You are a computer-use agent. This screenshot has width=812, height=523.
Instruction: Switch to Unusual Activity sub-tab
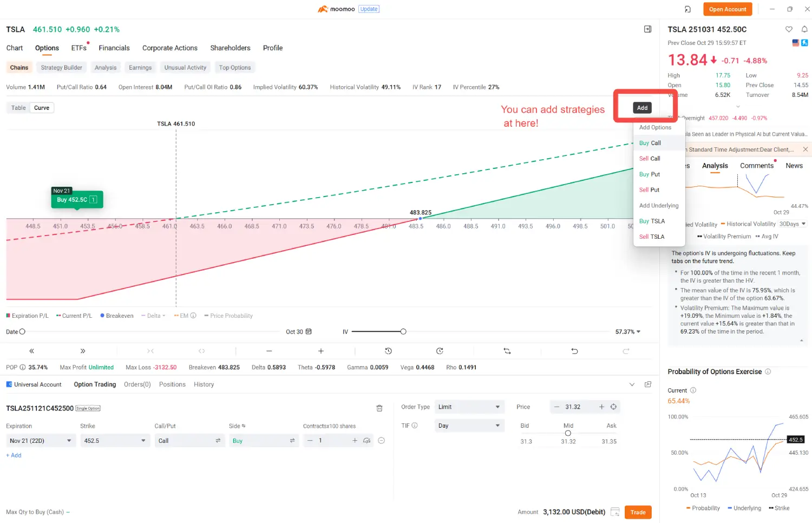click(185, 68)
